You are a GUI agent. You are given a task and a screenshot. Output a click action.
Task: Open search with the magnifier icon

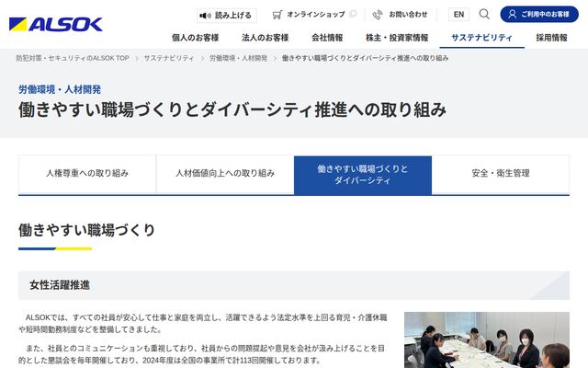tap(484, 15)
